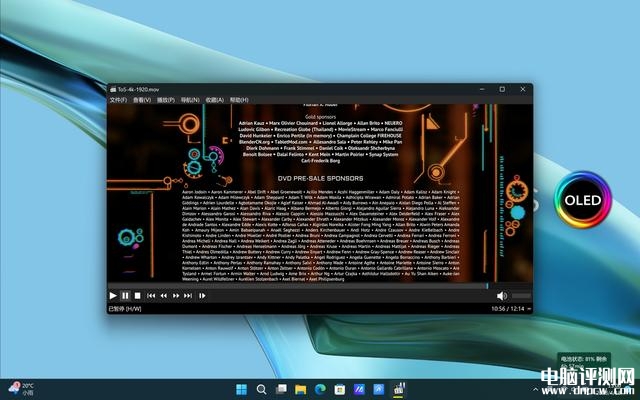The height and width of the screenshot is (400, 640).
Task: Close the media player window
Action: click(522, 89)
